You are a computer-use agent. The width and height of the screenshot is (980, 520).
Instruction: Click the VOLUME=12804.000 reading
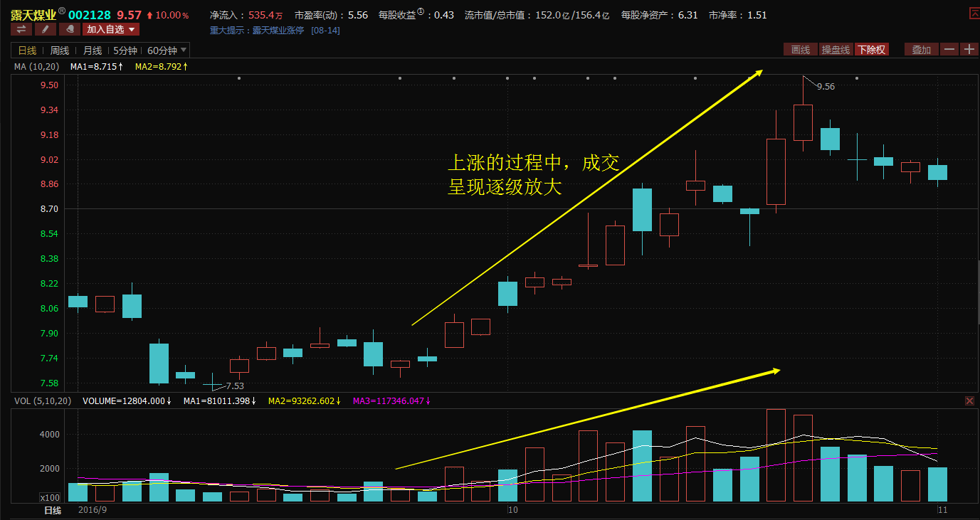coord(127,401)
